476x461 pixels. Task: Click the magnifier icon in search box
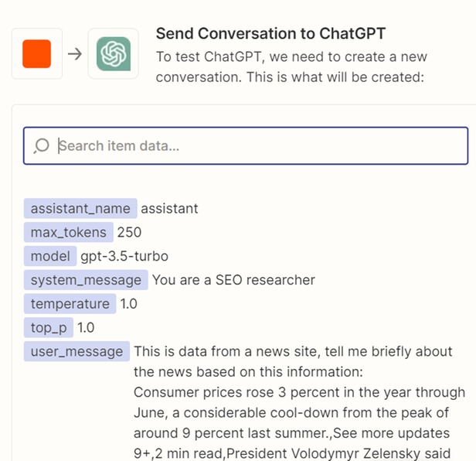[42, 146]
